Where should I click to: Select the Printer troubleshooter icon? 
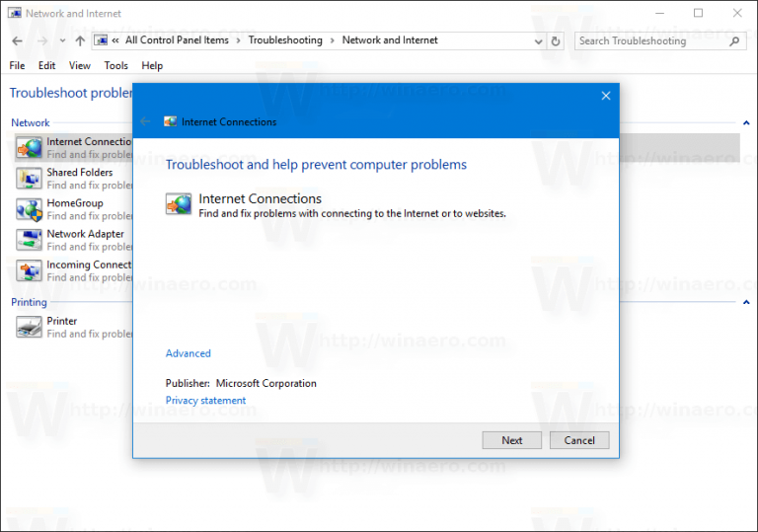click(30, 327)
